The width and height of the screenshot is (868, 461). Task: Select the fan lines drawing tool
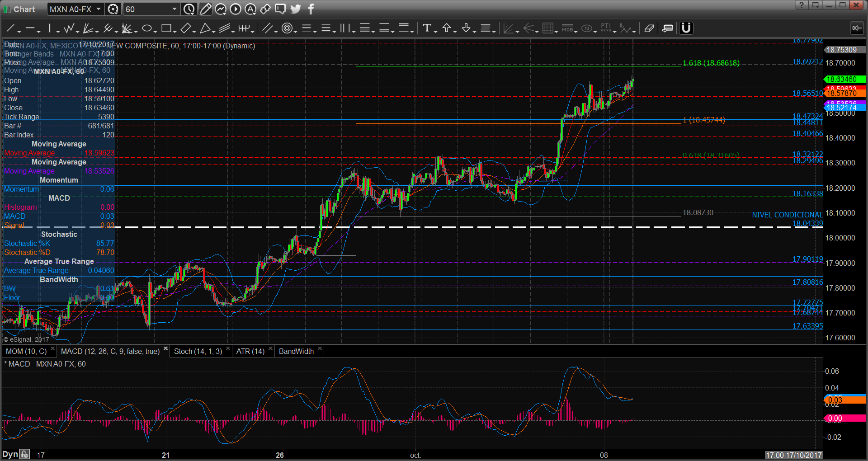click(x=88, y=28)
